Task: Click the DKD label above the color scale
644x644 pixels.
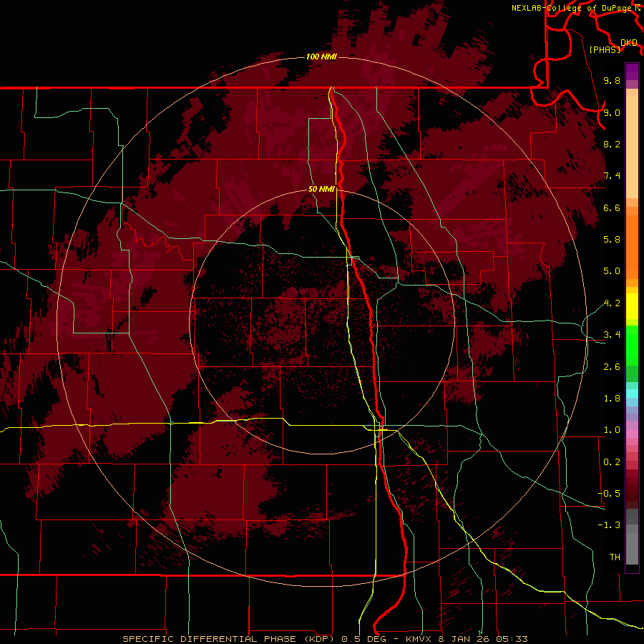Action: pyautogui.click(x=629, y=43)
